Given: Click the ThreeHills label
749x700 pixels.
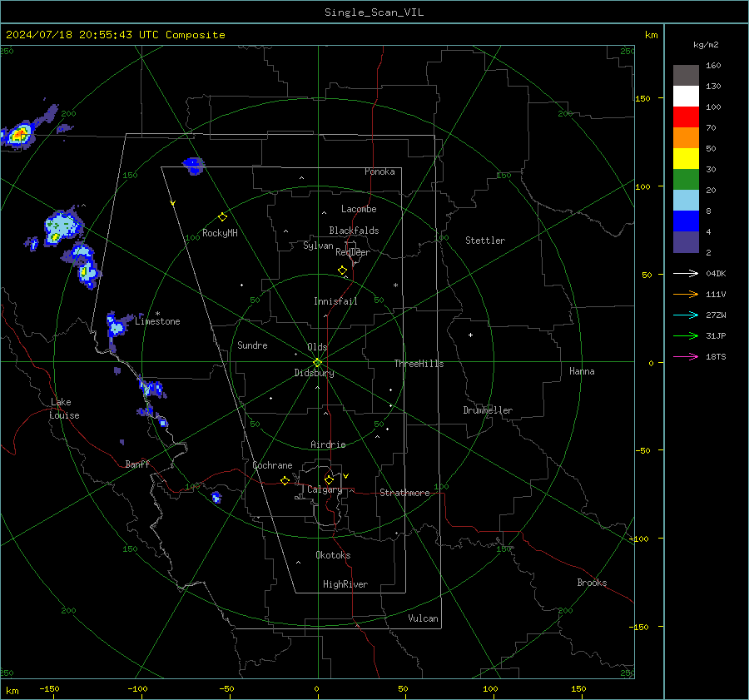Looking at the screenshot, I should tap(419, 364).
